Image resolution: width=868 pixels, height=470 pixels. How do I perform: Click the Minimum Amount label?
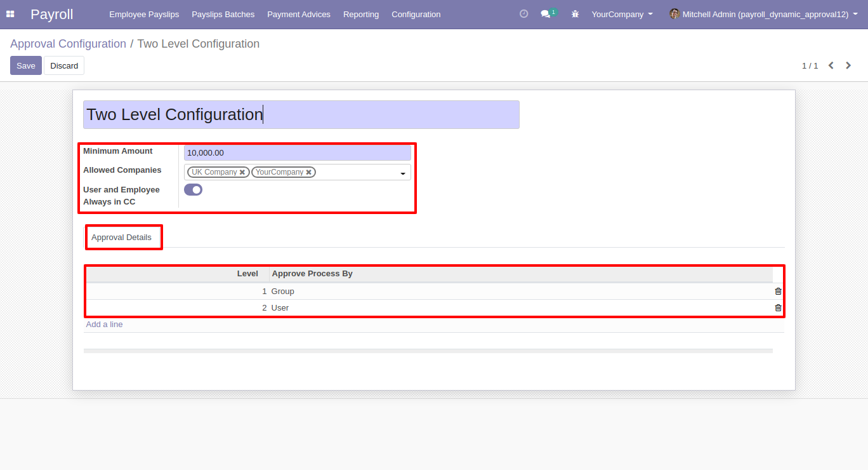[x=118, y=151]
